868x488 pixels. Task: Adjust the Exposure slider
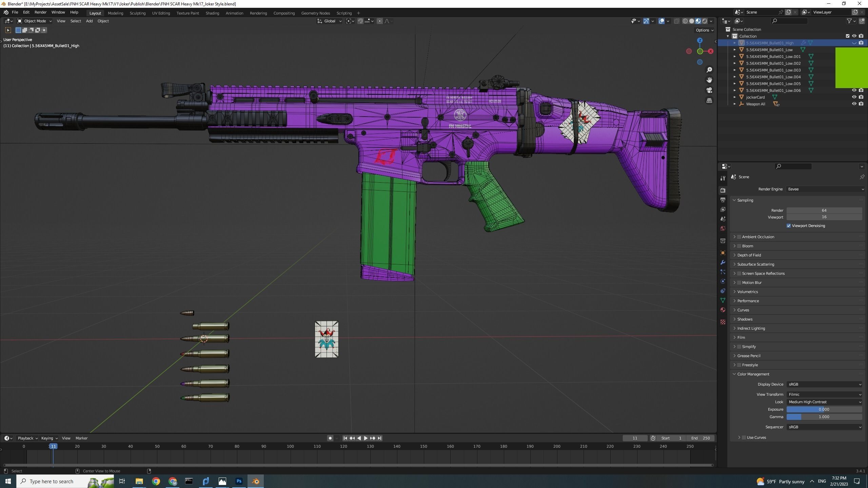coord(824,409)
